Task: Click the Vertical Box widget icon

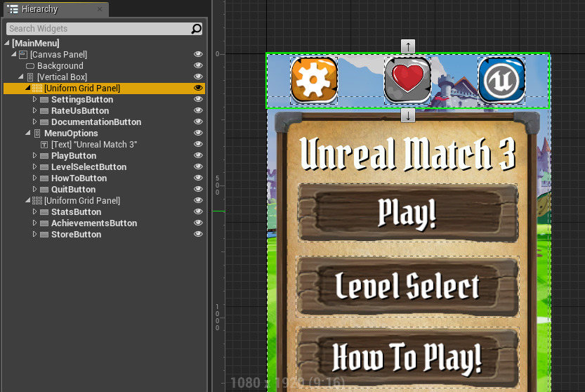Action: click(30, 77)
